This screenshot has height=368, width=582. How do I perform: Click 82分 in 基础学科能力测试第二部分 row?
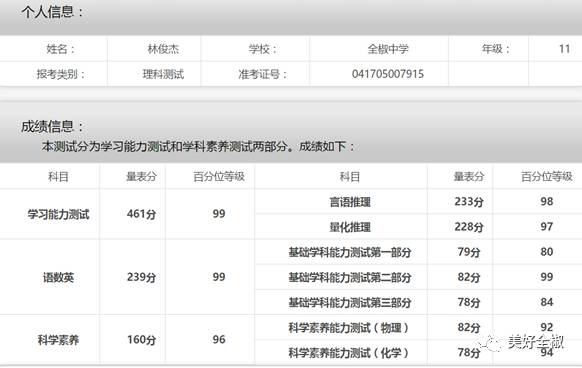click(x=469, y=277)
